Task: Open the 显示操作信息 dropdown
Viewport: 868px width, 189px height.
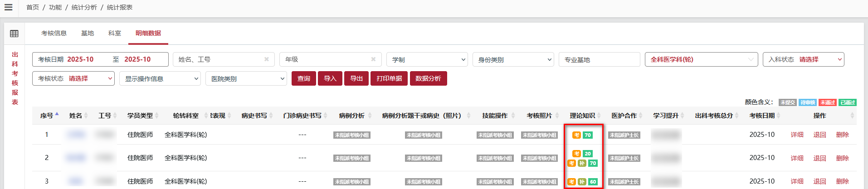Action: point(160,78)
